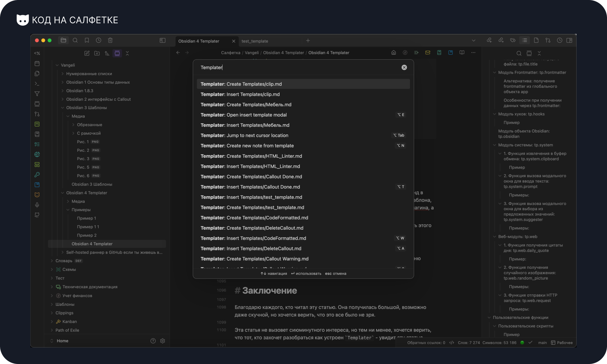This screenshot has width=607, height=364.
Task: Open the key ribbon icon
Action: (37, 175)
